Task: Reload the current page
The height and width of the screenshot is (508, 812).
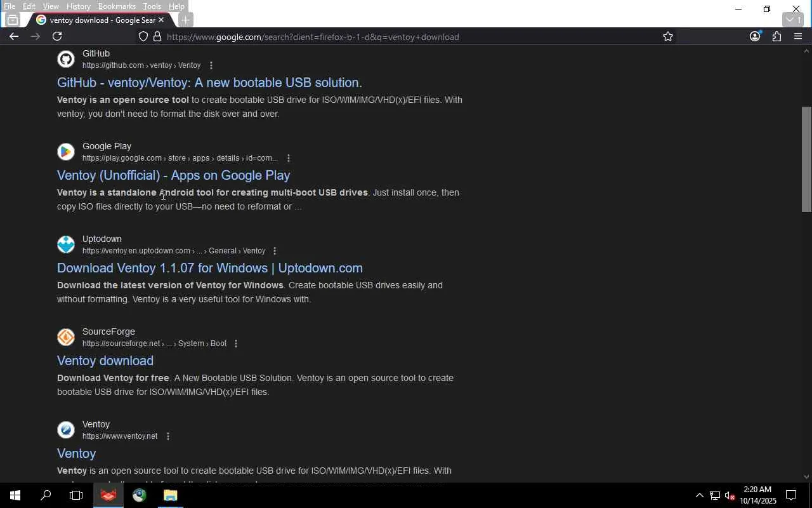Action: coord(57,37)
